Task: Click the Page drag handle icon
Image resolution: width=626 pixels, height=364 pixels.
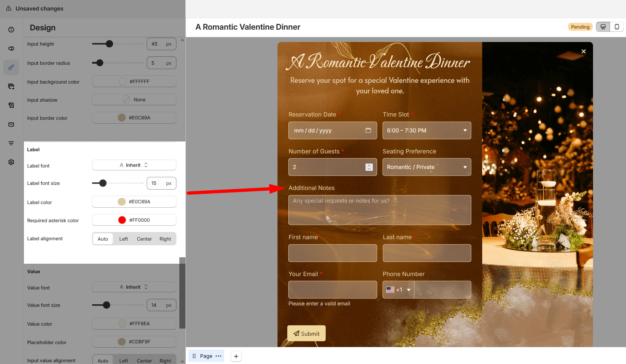Action: [194, 356]
